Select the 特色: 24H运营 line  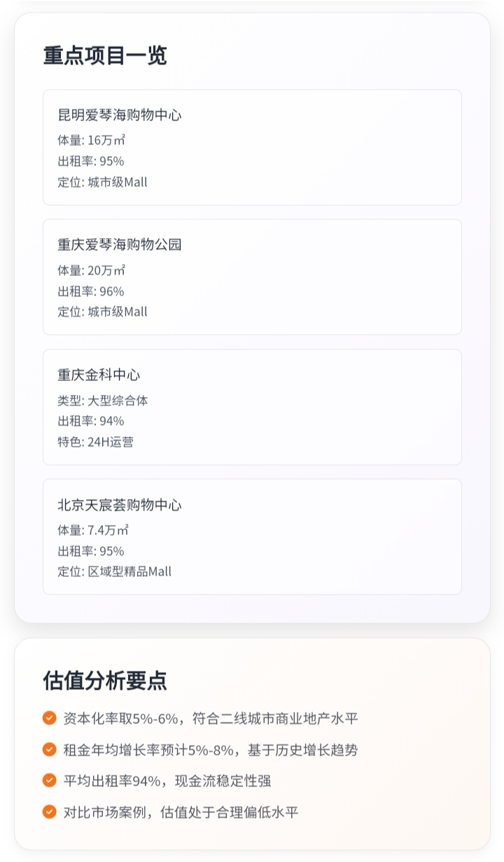[95, 442]
